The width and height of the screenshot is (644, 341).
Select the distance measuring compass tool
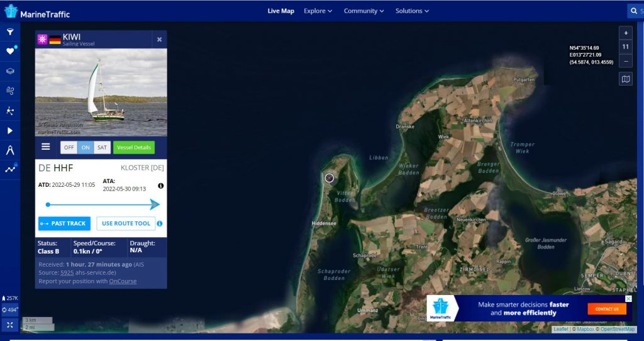10,150
